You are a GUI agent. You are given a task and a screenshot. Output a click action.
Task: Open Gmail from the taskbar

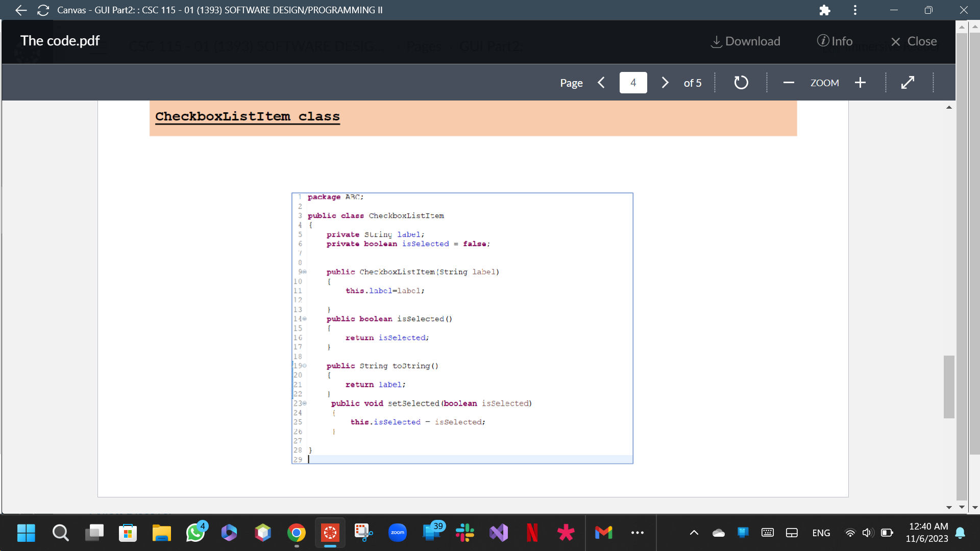tap(604, 533)
